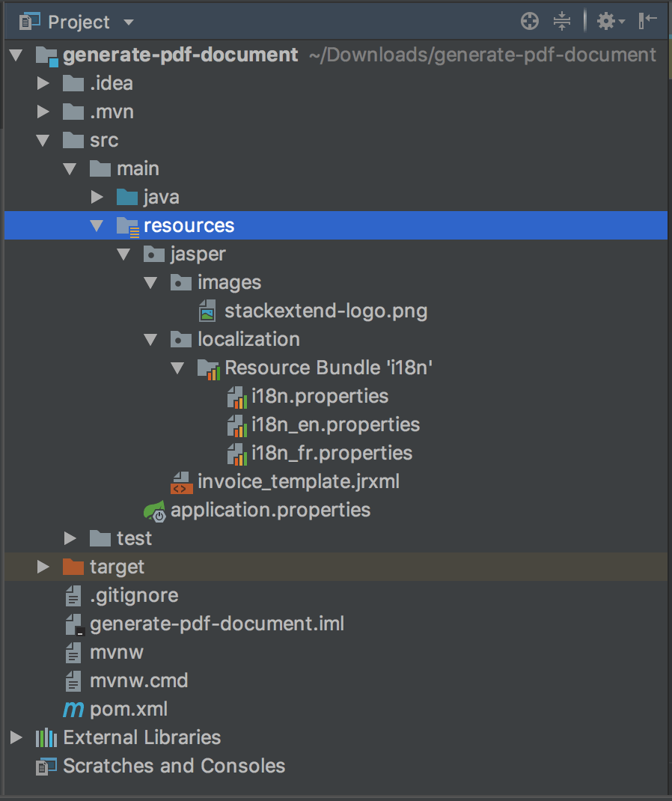The width and height of the screenshot is (672, 801).
Task: Expand the External Libraries node
Action: [x=16, y=737]
